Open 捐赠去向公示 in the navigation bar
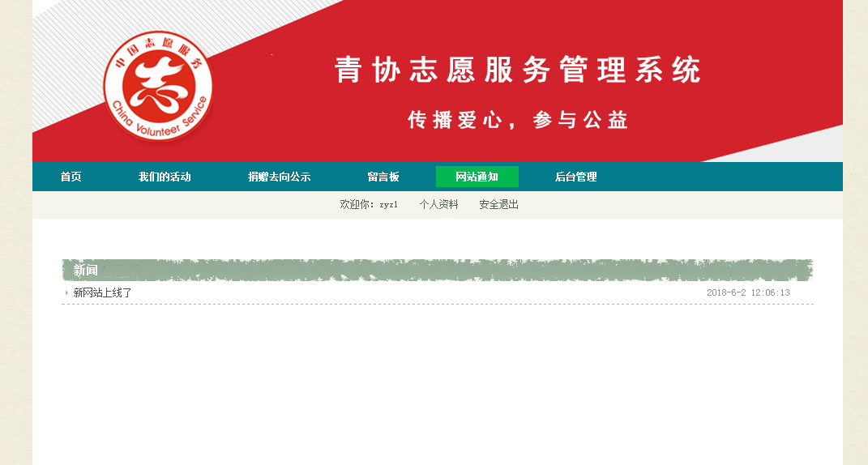Image resolution: width=868 pixels, height=465 pixels. click(279, 177)
